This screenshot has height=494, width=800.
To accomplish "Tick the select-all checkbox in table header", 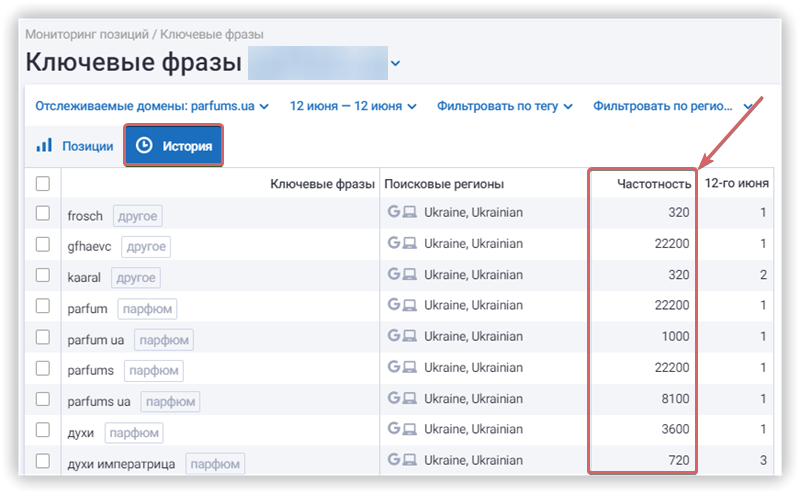I will pyautogui.click(x=43, y=183).
